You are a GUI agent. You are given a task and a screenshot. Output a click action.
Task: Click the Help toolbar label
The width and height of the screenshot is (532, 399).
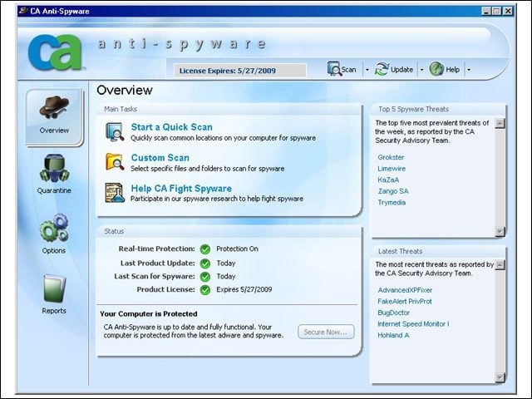click(452, 70)
